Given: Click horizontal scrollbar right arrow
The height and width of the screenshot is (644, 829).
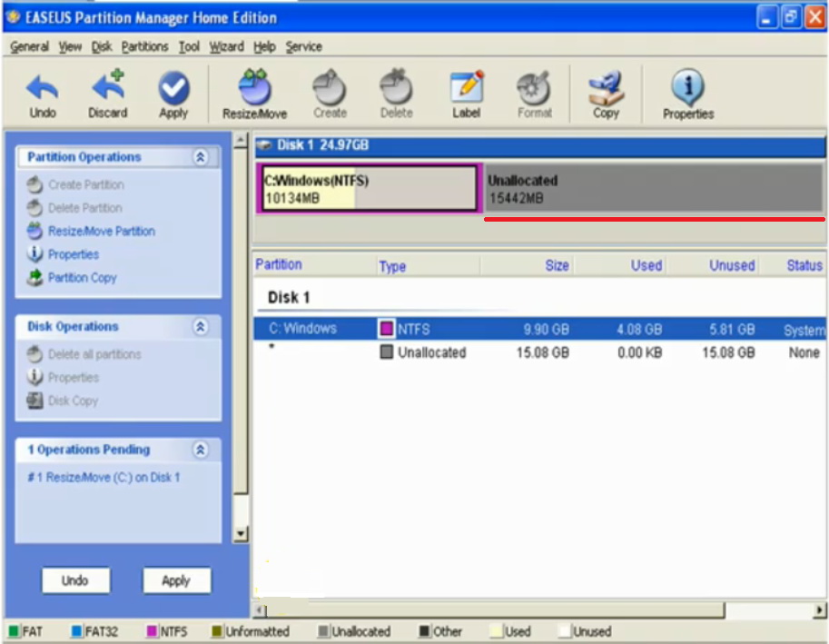Looking at the screenshot, I should (820, 610).
